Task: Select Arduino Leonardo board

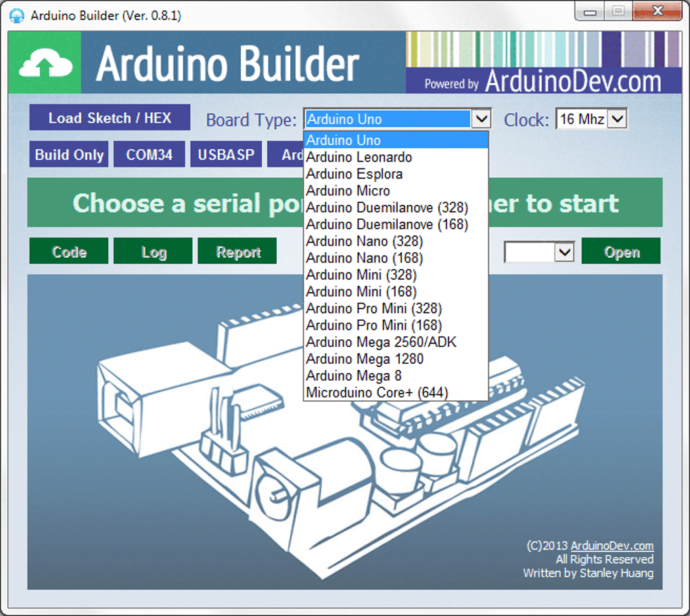Action: click(x=396, y=157)
